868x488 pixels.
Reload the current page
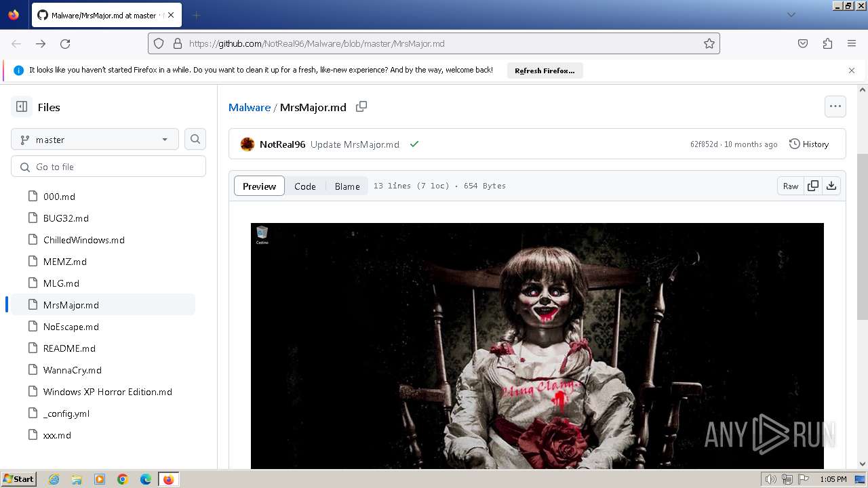pyautogui.click(x=65, y=43)
